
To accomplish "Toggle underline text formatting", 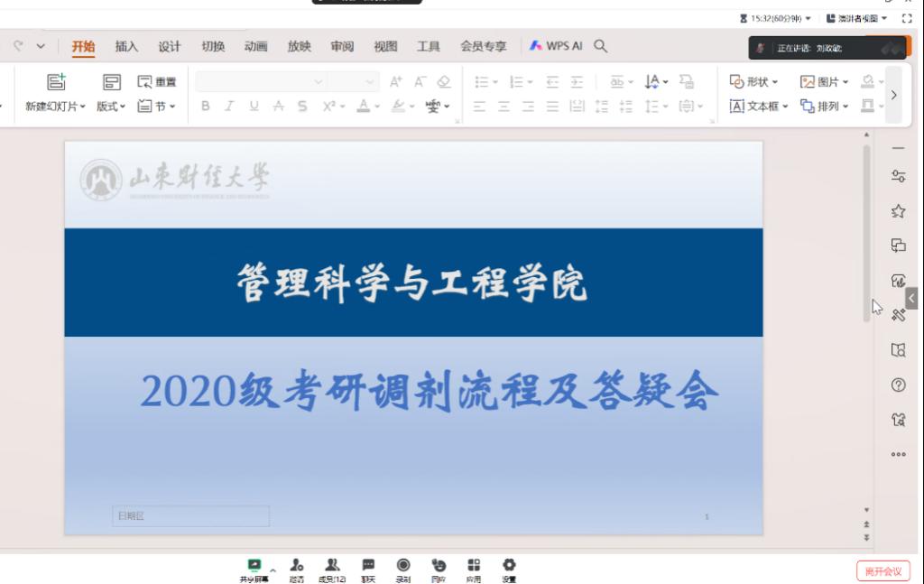I will click(x=254, y=107).
